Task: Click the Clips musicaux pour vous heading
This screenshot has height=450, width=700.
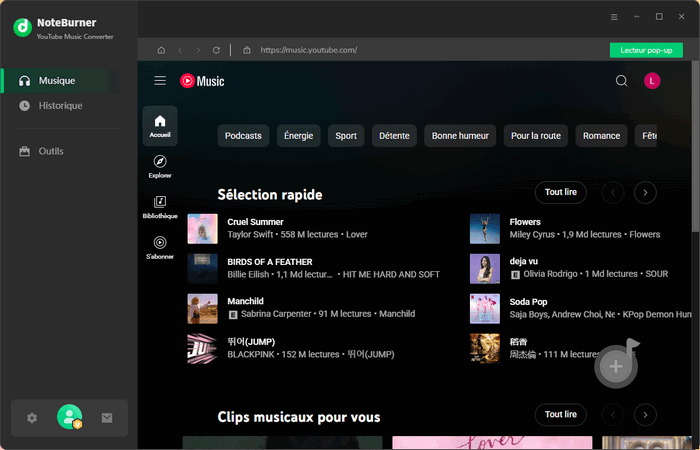Action: pyautogui.click(x=299, y=417)
